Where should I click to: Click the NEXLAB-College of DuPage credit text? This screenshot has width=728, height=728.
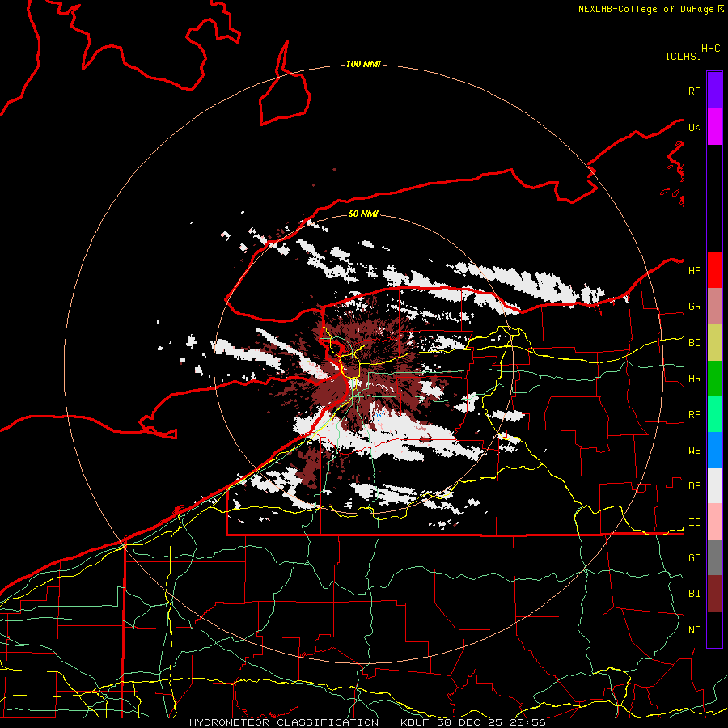point(645,9)
